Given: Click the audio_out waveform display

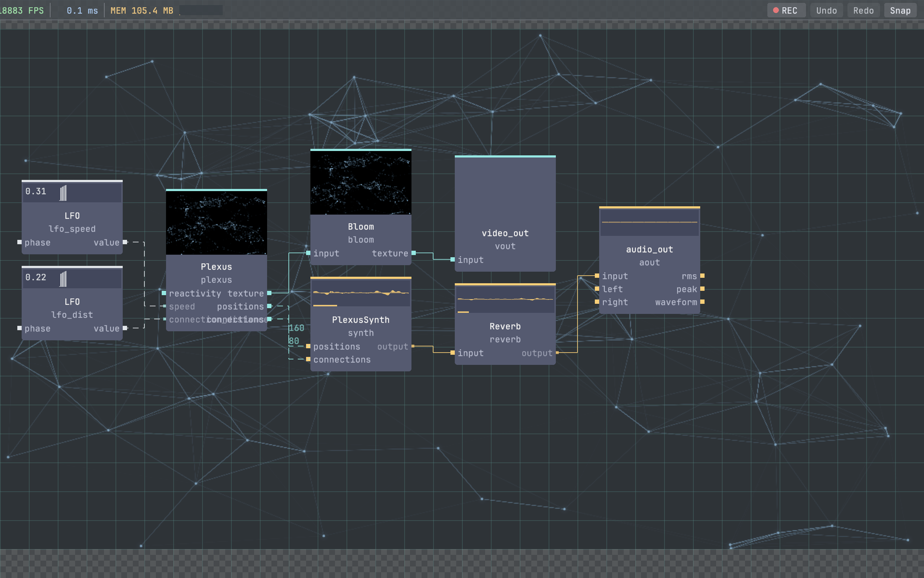Looking at the screenshot, I should click(x=649, y=223).
